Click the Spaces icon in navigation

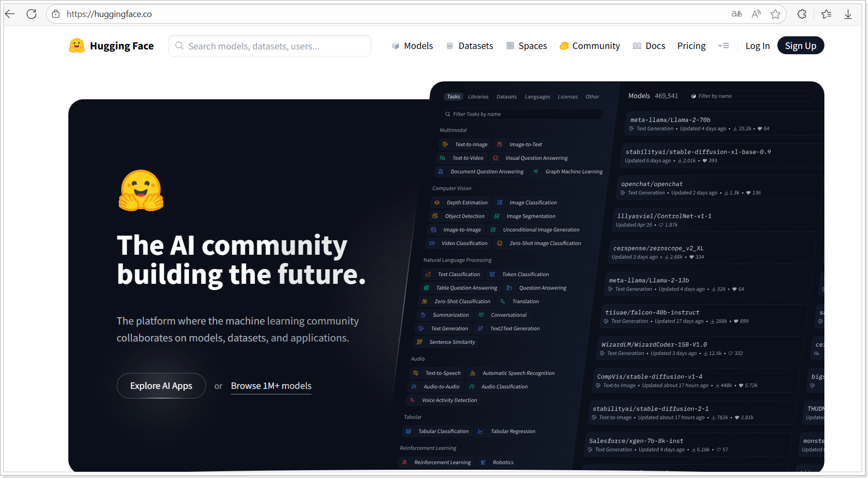(510, 46)
